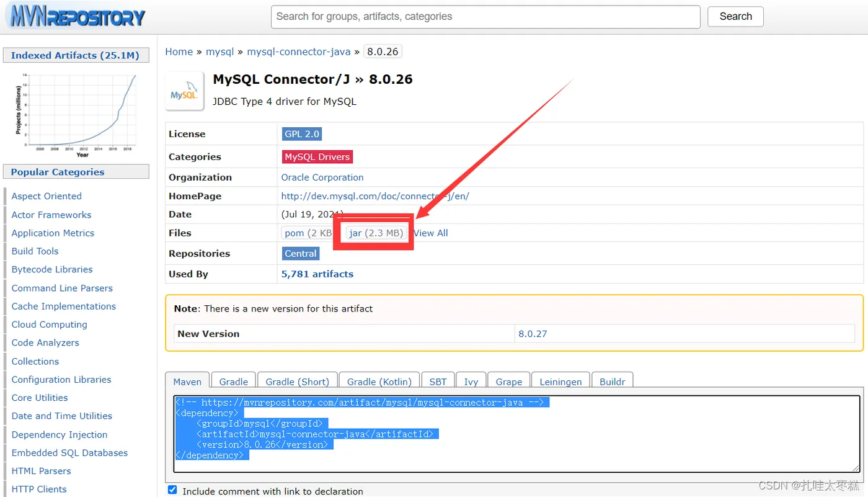Screen dimensions: 868x497
Task: Open new version 8.0.27 link
Action: tap(533, 333)
